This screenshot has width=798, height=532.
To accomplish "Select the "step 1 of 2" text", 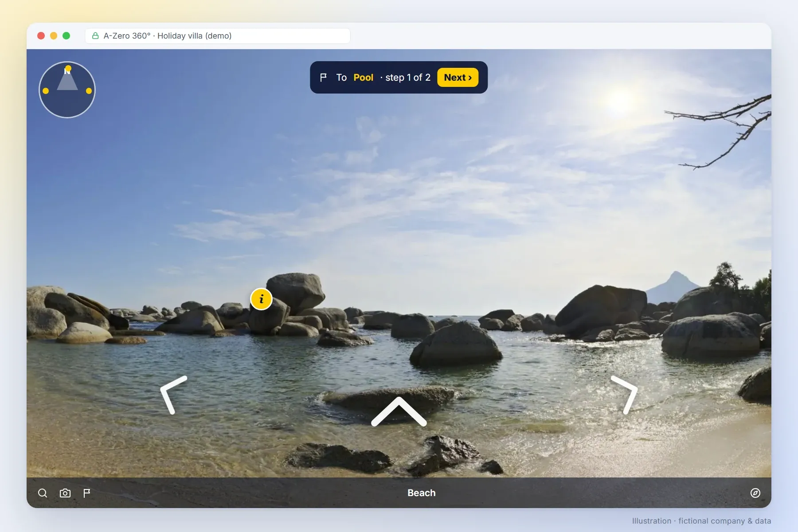I will click(408, 78).
